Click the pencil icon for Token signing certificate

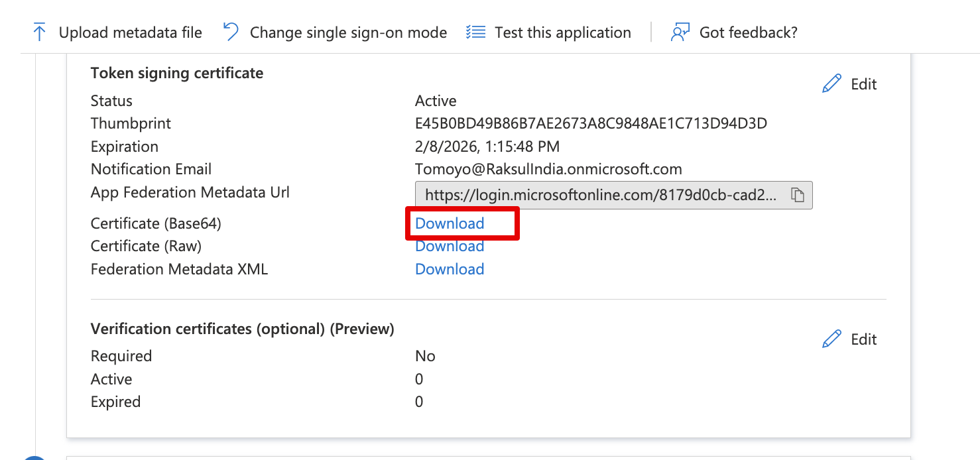(831, 84)
